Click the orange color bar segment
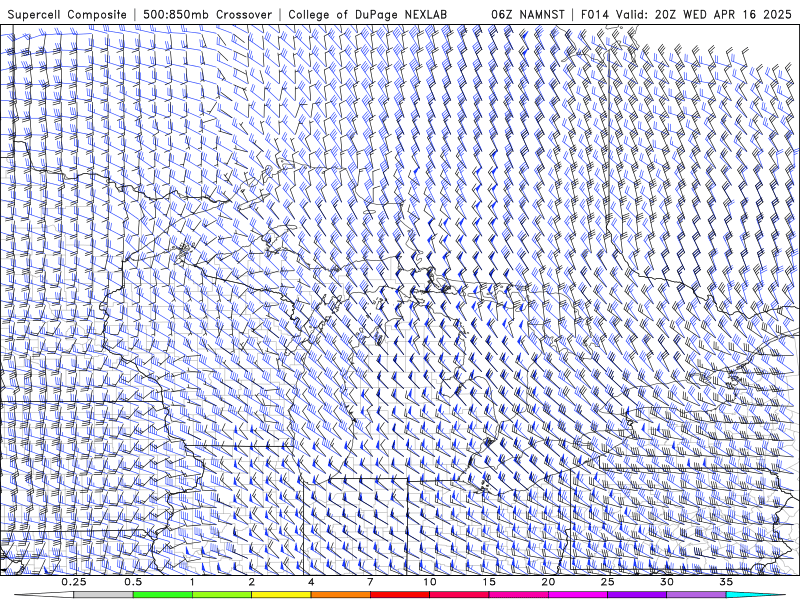800x600 pixels. coord(340,595)
